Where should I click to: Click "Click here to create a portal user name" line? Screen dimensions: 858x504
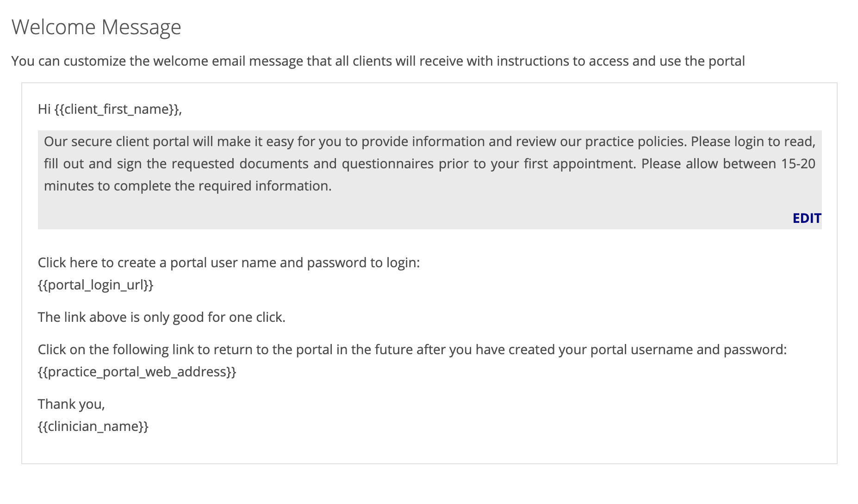229,263
